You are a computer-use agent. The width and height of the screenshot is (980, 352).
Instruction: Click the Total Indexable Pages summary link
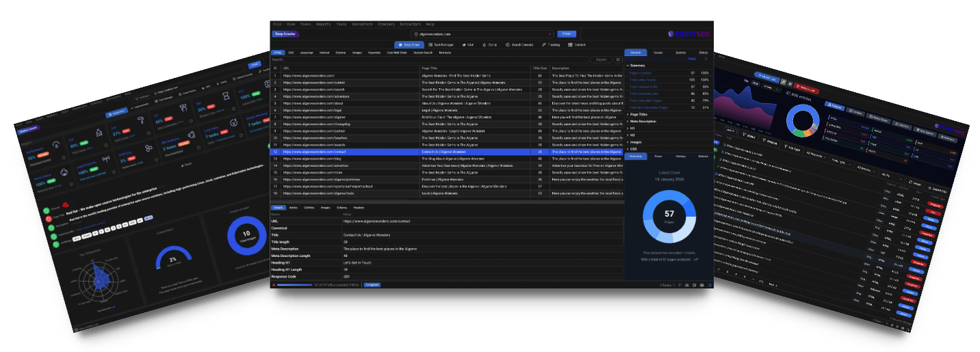click(647, 100)
